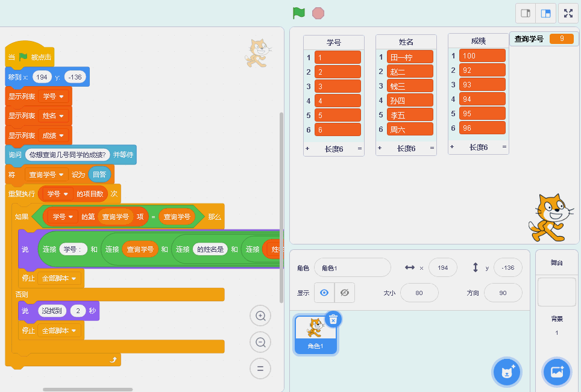Zoom in the code workspace

(260, 316)
